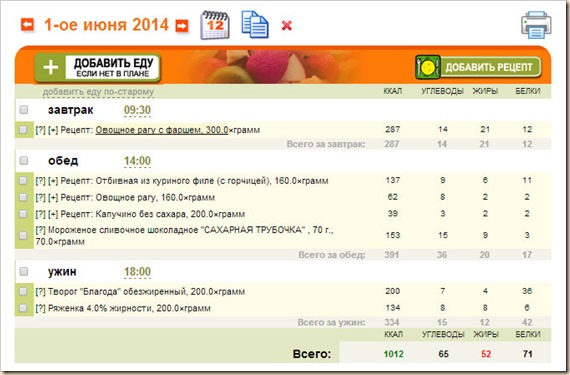The width and height of the screenshot is (570, 375).
Task: Go to previous day with left arrow
Action: [27, 25]
